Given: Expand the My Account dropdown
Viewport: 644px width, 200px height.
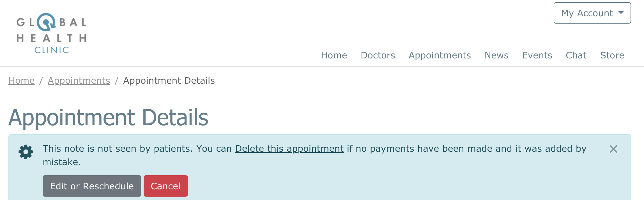Looking at the screenshot, I should 592,13.
